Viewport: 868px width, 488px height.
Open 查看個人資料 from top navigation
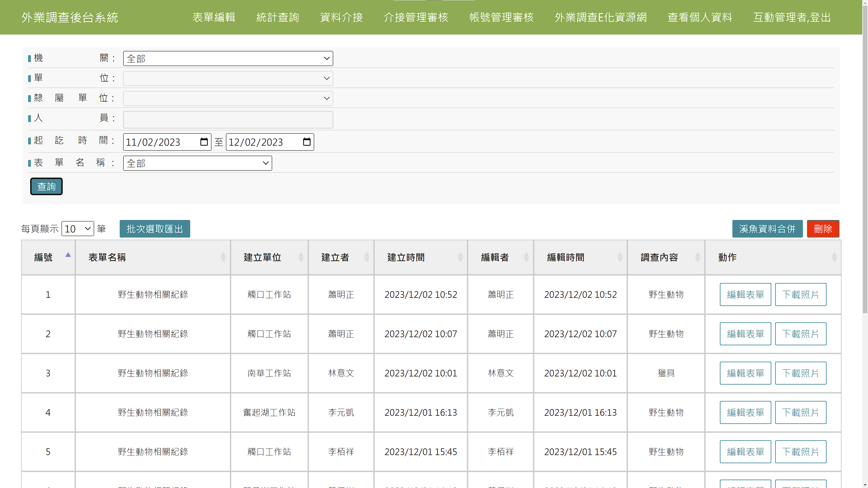tap(699, 17)
